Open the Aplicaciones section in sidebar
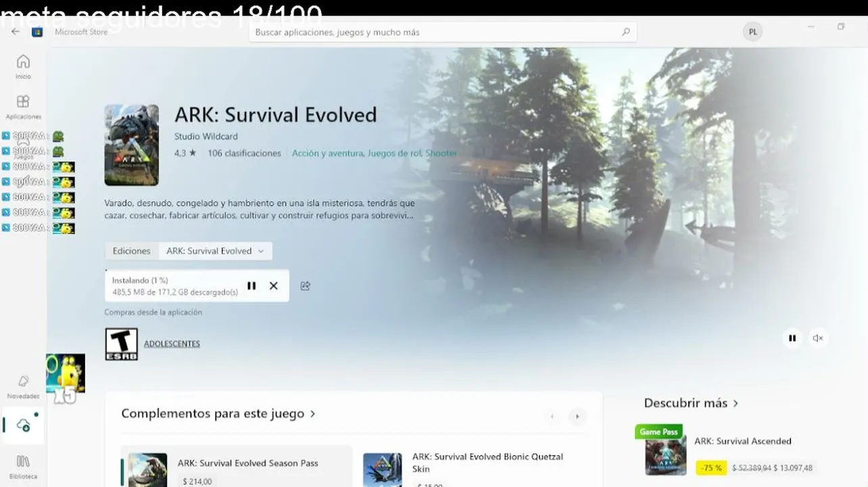 pyautogui.click(x=23, y=107)
